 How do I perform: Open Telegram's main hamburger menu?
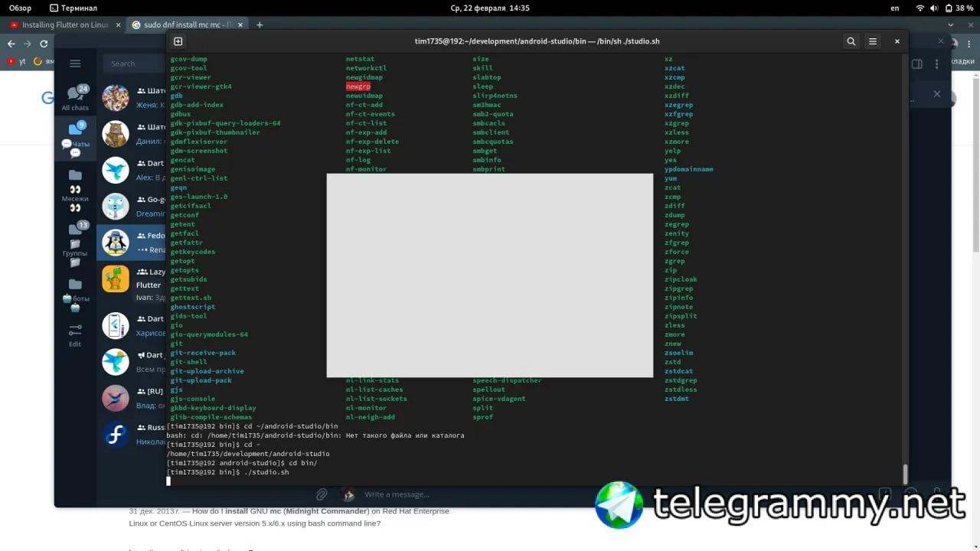[x=75, y=64]
